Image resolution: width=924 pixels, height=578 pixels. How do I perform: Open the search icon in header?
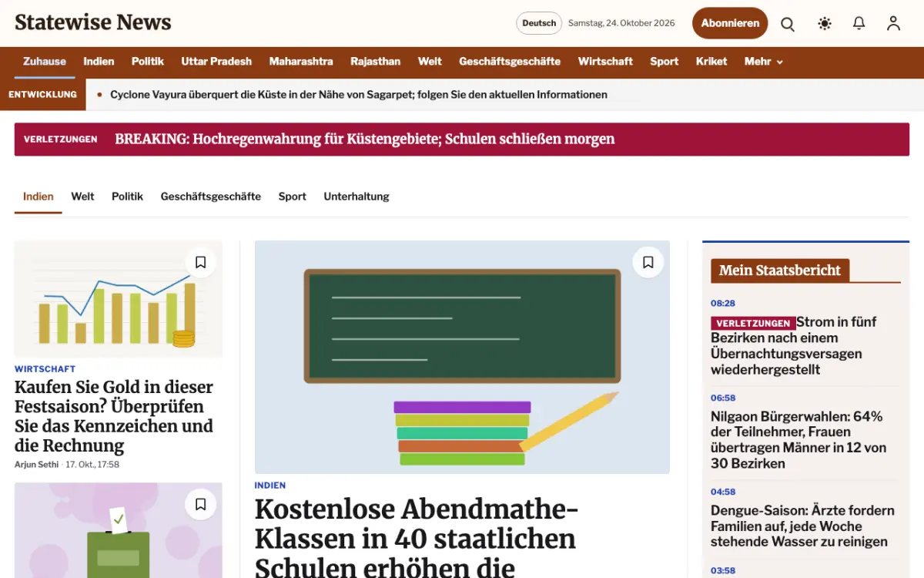788,24
